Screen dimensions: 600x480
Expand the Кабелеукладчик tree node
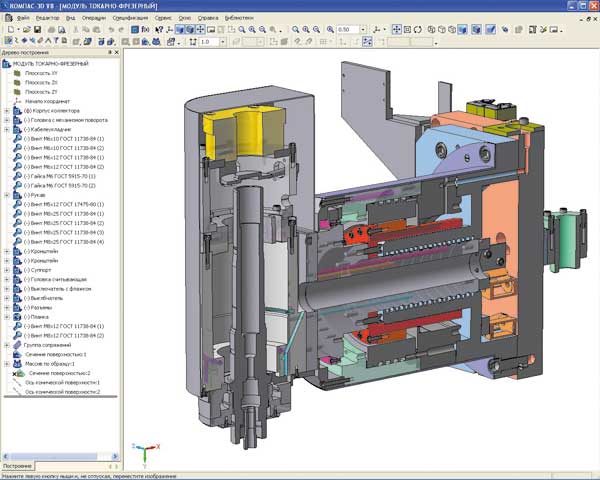point(7,129)
